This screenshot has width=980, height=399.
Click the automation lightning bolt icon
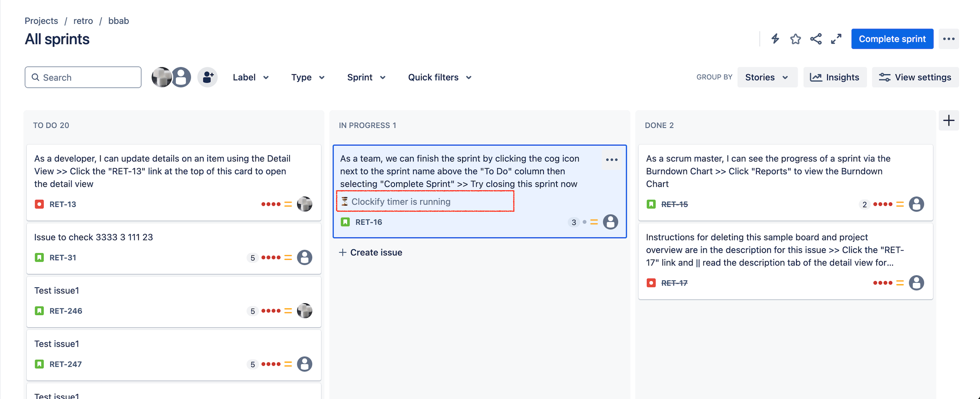pyautogui.click(x=775, y=39)
